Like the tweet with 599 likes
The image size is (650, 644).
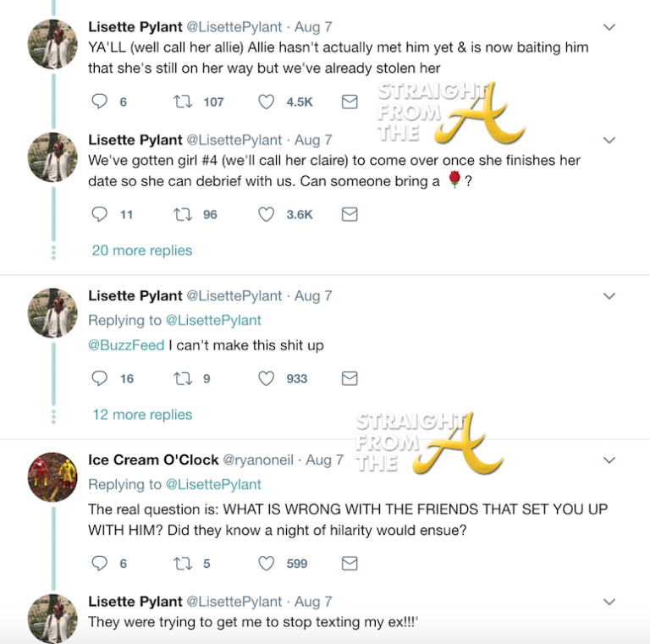click(x=267, y=563)
